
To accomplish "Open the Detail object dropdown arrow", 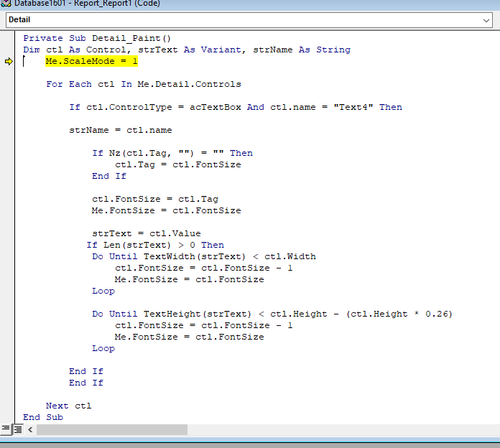I will (x=486, y=20).
